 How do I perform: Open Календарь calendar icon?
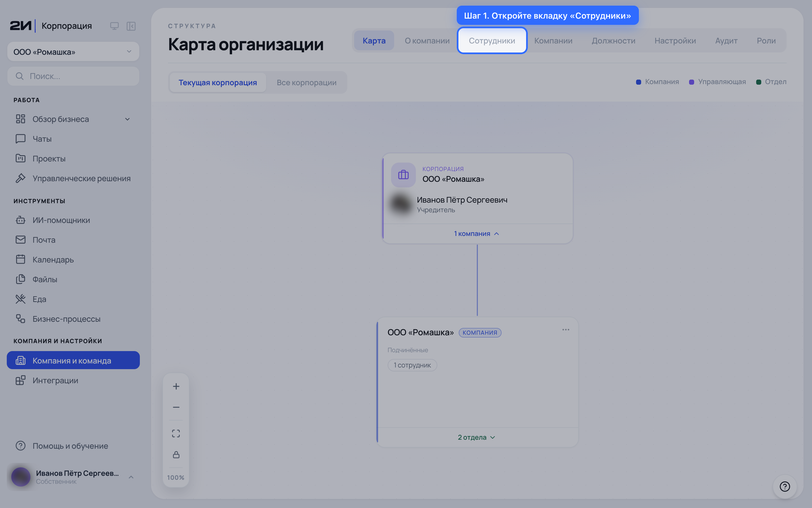21,259
